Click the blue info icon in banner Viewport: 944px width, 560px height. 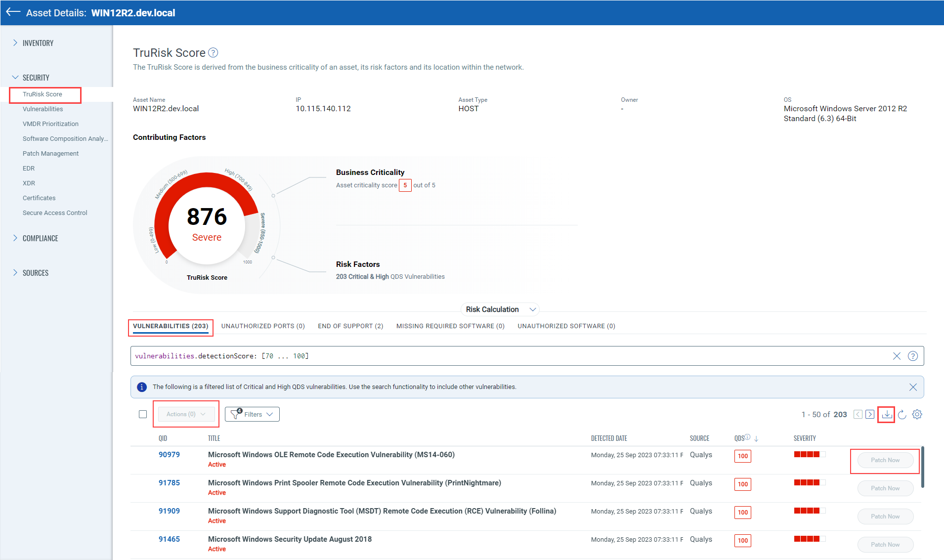[x=142, y=387]
